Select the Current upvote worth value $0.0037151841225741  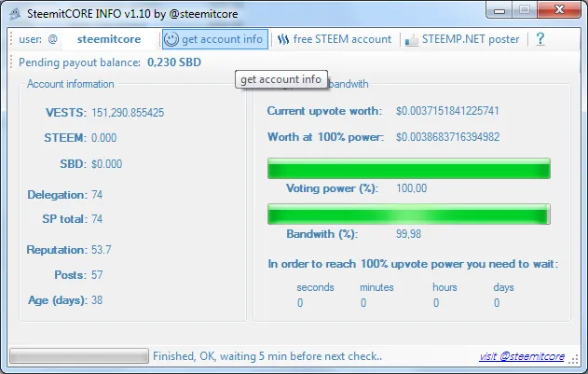coord(447,111)
